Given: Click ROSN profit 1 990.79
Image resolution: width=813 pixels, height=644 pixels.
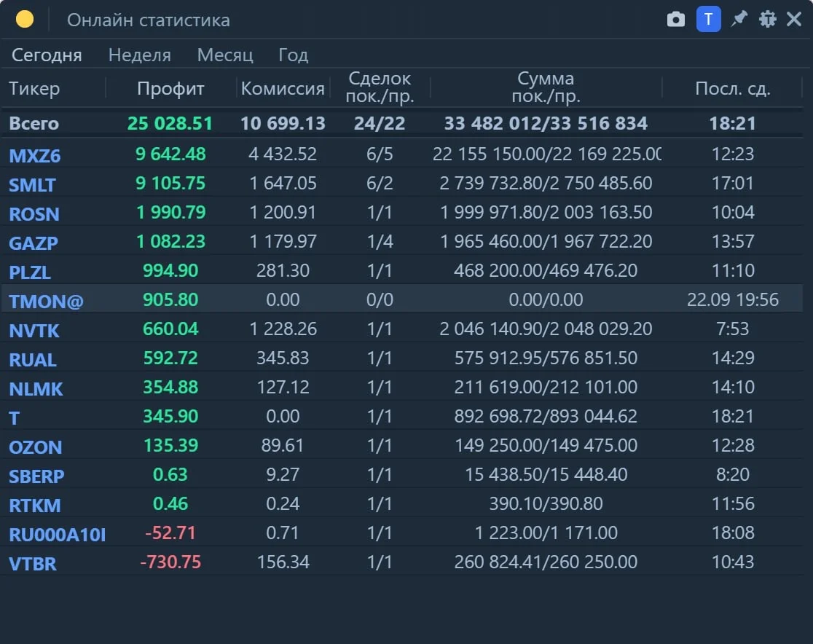Looking at the screenshot, I should point(170,212).
